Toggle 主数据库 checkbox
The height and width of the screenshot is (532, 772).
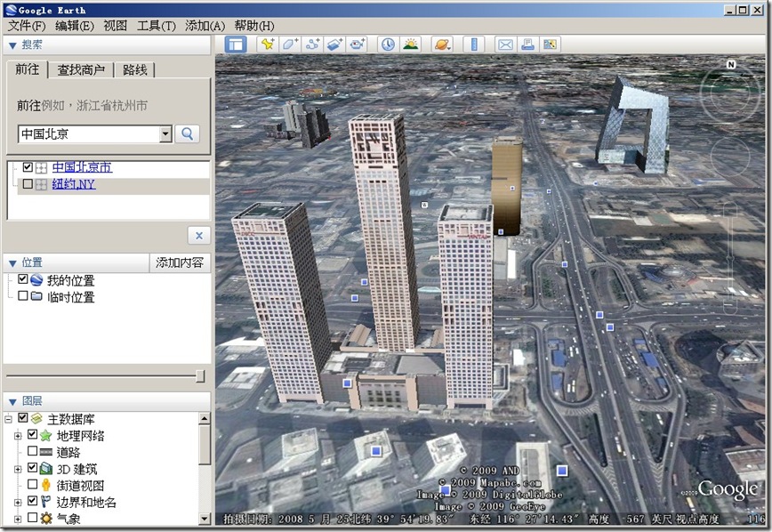click(x=22, y=417)
